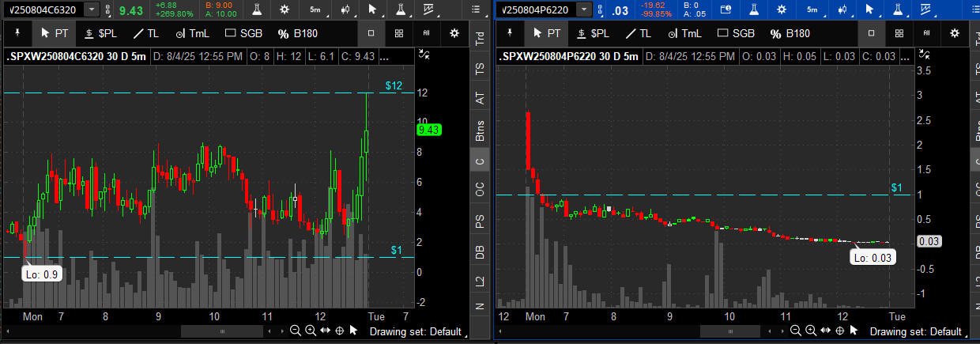Click Drawing set: Default under right chart
980x344 pixels.
[917, 331]
